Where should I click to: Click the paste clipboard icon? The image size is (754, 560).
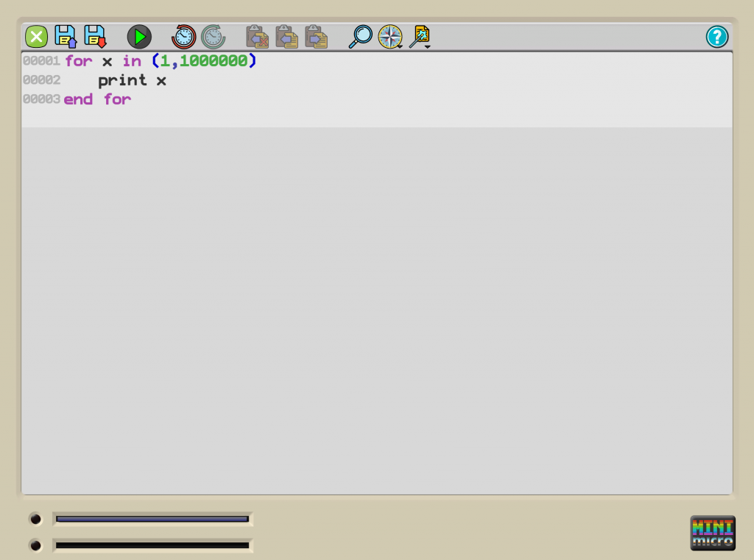click(x=316, y=37)
